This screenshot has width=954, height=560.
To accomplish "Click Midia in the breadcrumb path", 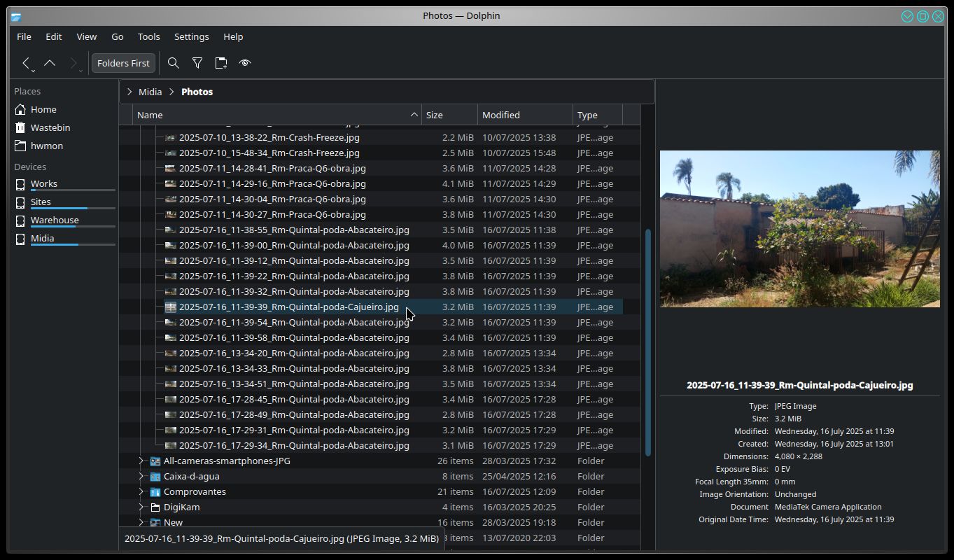I will point(150,92).
